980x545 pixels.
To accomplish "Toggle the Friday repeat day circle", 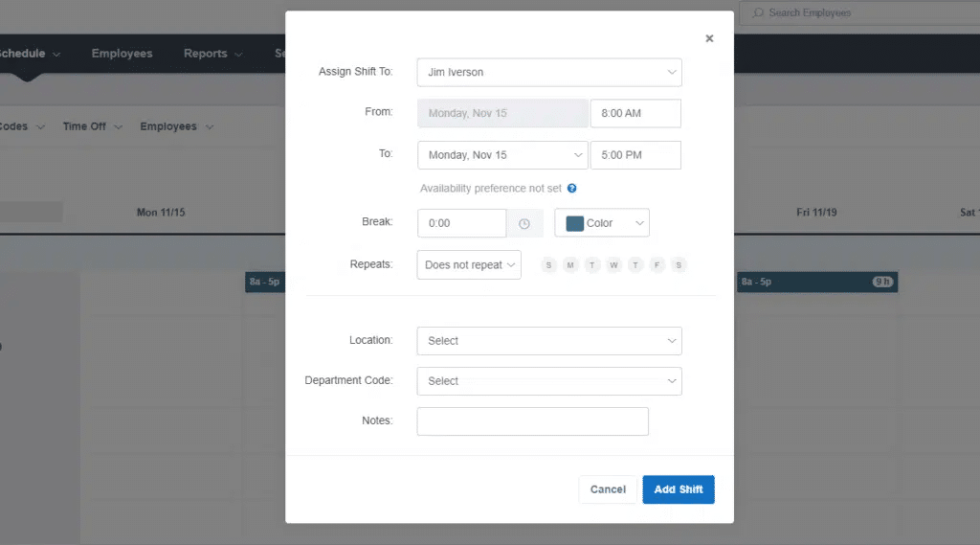I will [x=657, y=265].
